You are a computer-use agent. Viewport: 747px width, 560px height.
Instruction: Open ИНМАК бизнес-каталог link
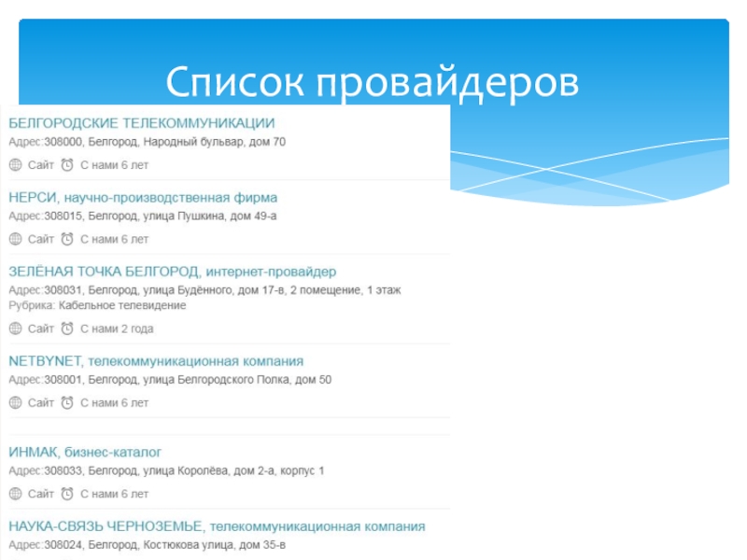pos(85,452)
